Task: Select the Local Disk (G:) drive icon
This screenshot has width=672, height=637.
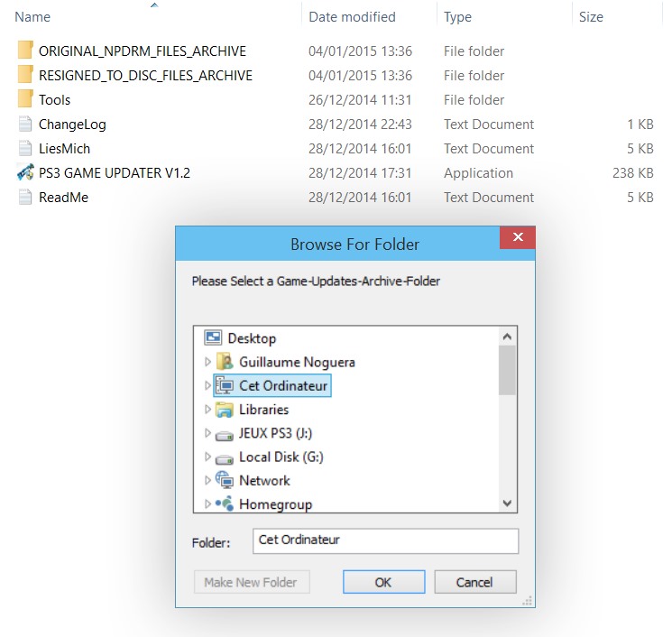Action: [225, 459]
